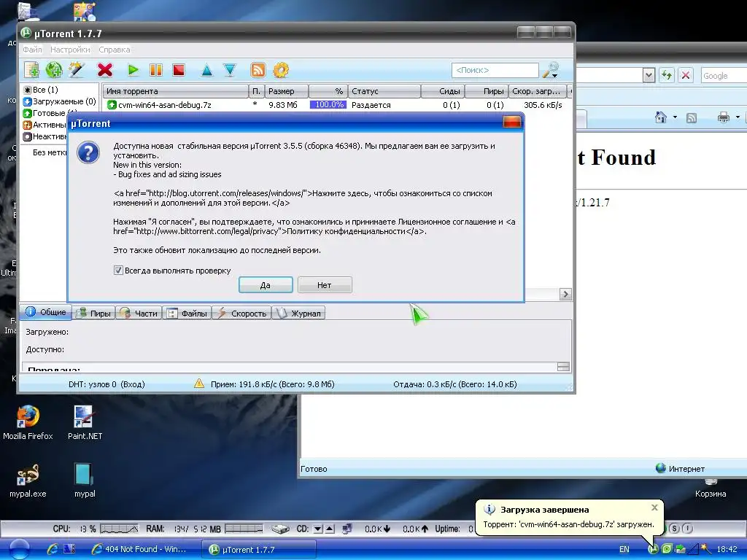Screen dimensions: 747x560
Task: Close the µTorrent update dialog
Action: [511, 122]
